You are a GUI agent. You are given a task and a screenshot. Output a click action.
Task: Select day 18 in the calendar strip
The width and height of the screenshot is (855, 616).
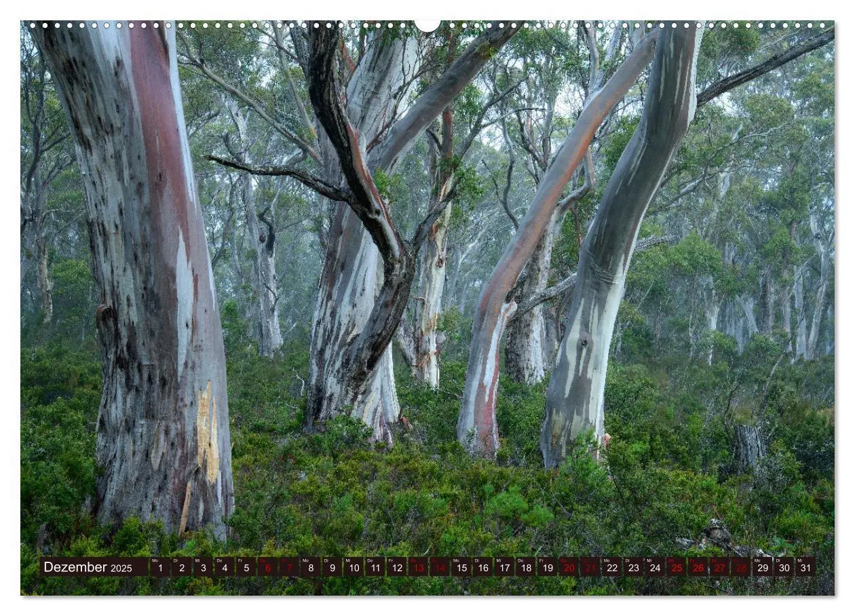[x=525, y=567]
